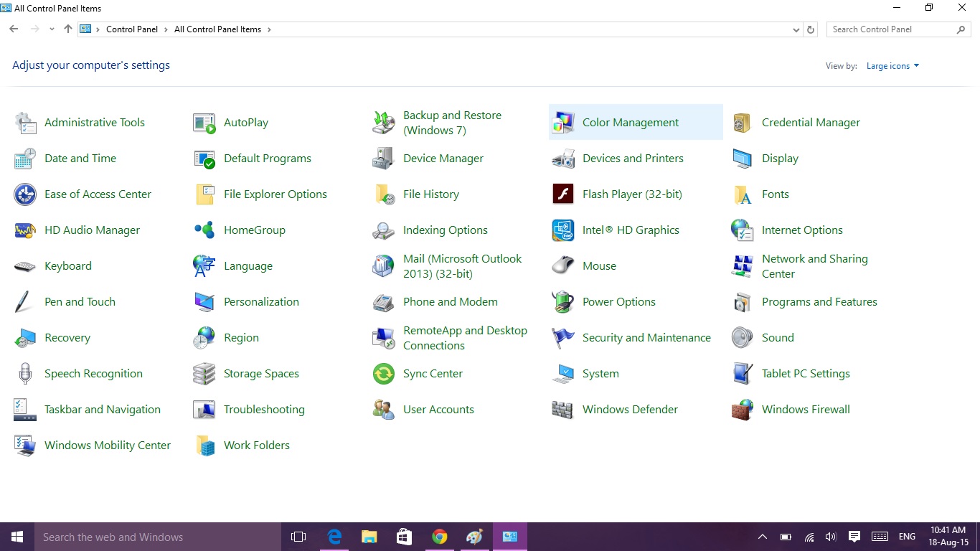Click the Phone and Modem icon
The image size is (980, 551).
[x=384, y=302]
